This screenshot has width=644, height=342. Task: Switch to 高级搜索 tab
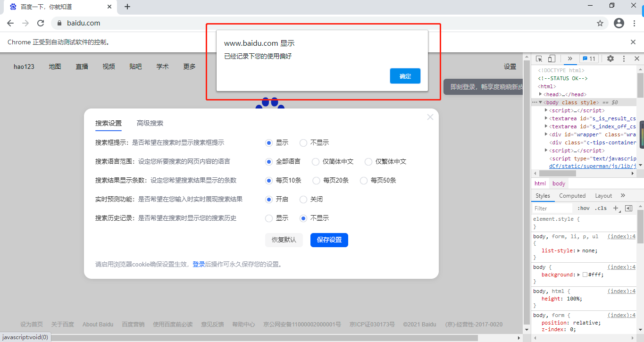(x=150, y=123)
